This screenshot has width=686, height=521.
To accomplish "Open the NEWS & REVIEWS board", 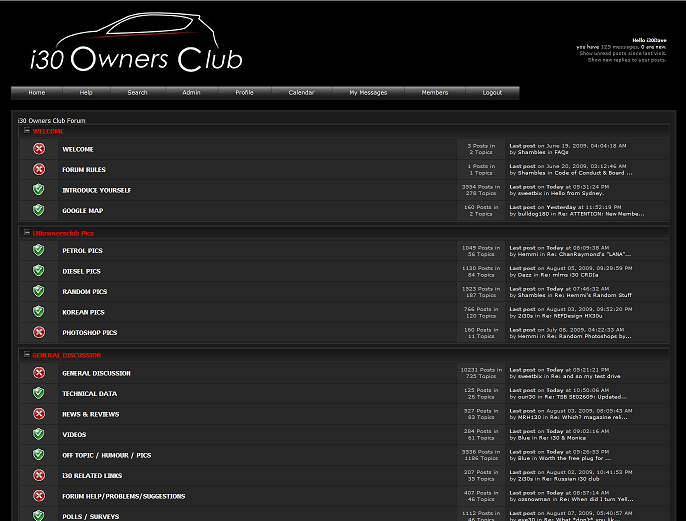I will coord(91,414).
